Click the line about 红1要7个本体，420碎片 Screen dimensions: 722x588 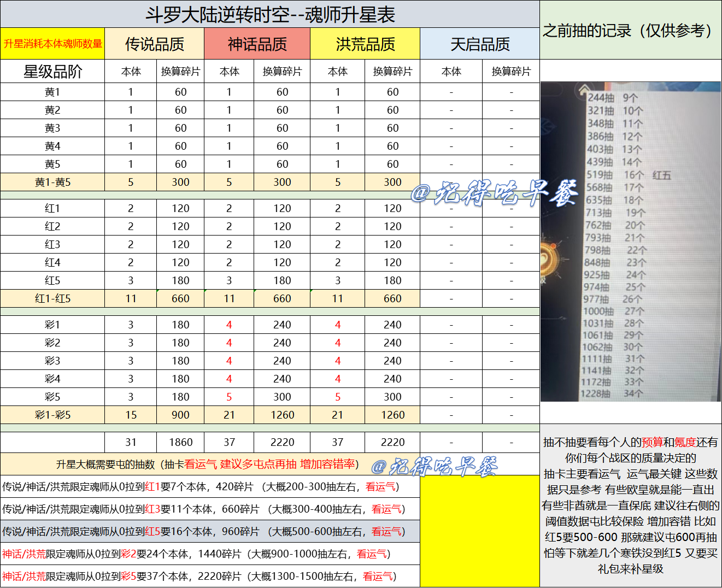pos(210,486)
